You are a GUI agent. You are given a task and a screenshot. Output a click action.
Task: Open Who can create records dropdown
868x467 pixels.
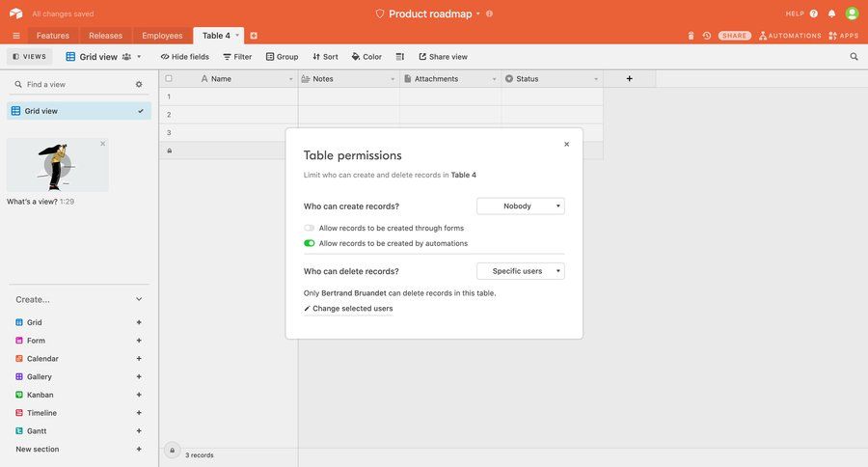tap(521, 206)
